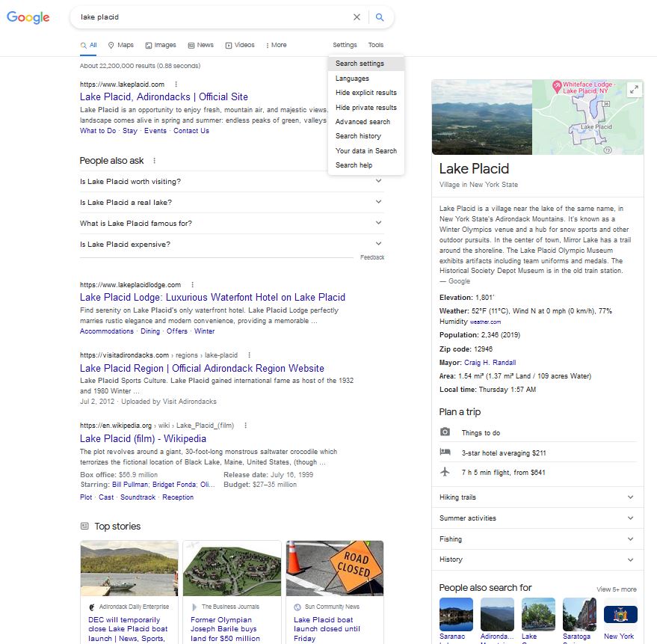Expand the Lake Placid map with the arrows icon
This screenshot has width=657, height=644.
tap(634, 88)
